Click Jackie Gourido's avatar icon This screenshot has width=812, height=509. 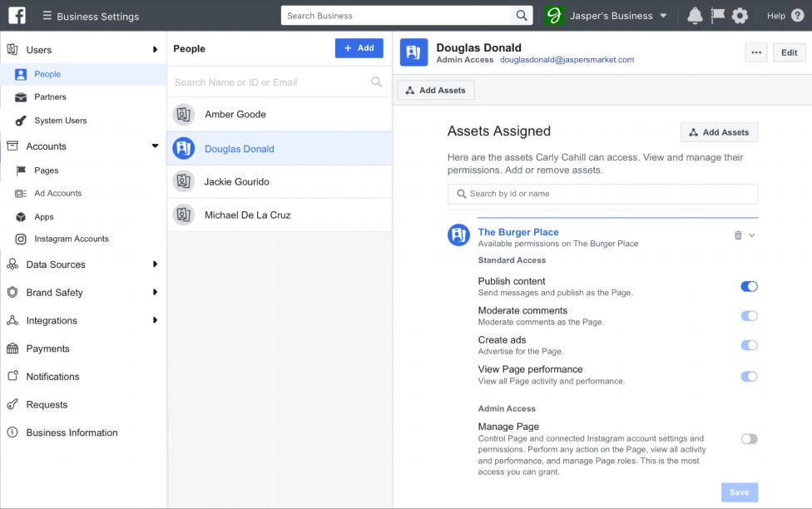(183, 181)
